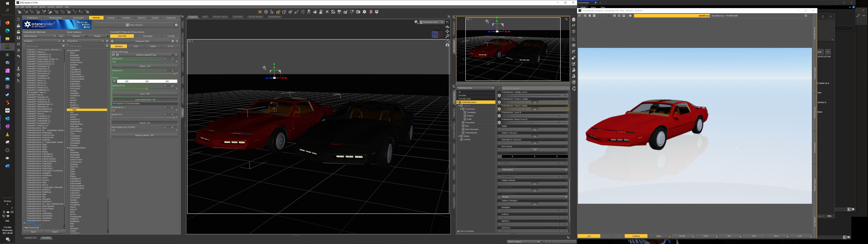Click the grid overlay icon in OctaneRender Viewport
The width and height of the screenshot is (868, 244).
[619, 15]
